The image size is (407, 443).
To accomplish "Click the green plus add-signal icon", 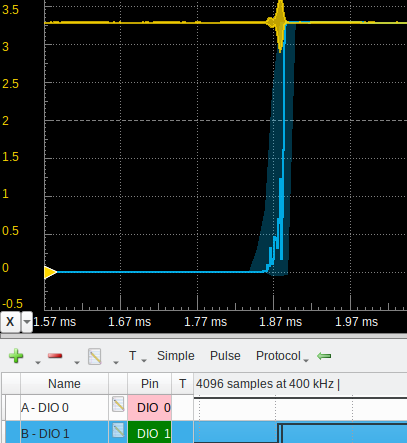I will tap(16, 356).
